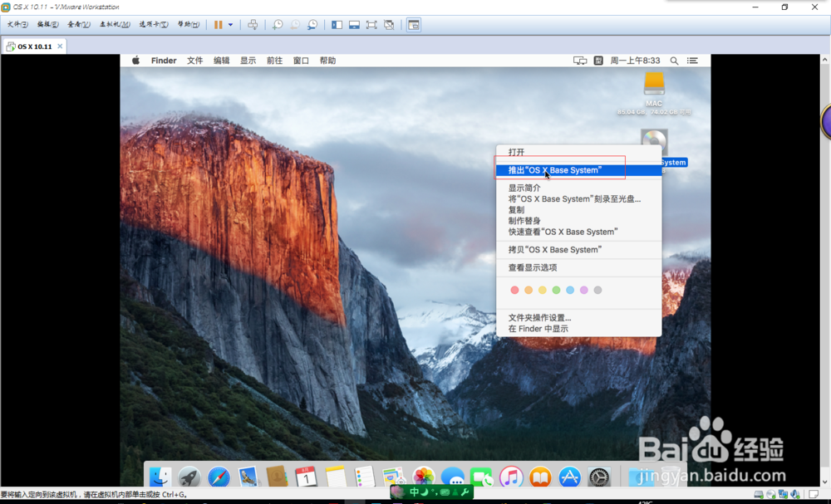Open Finder from the Dock

pyautogui.click(x=160, y=477)
